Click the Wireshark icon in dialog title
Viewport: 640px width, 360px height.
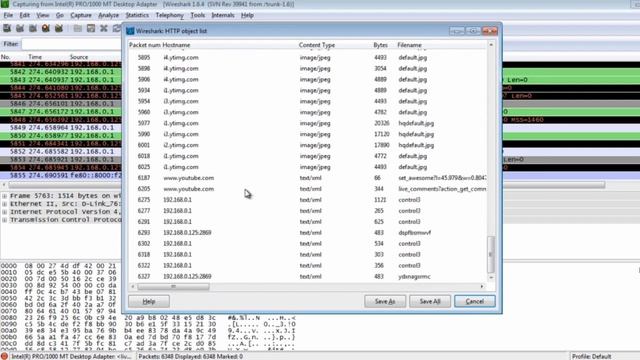[130, 31]
